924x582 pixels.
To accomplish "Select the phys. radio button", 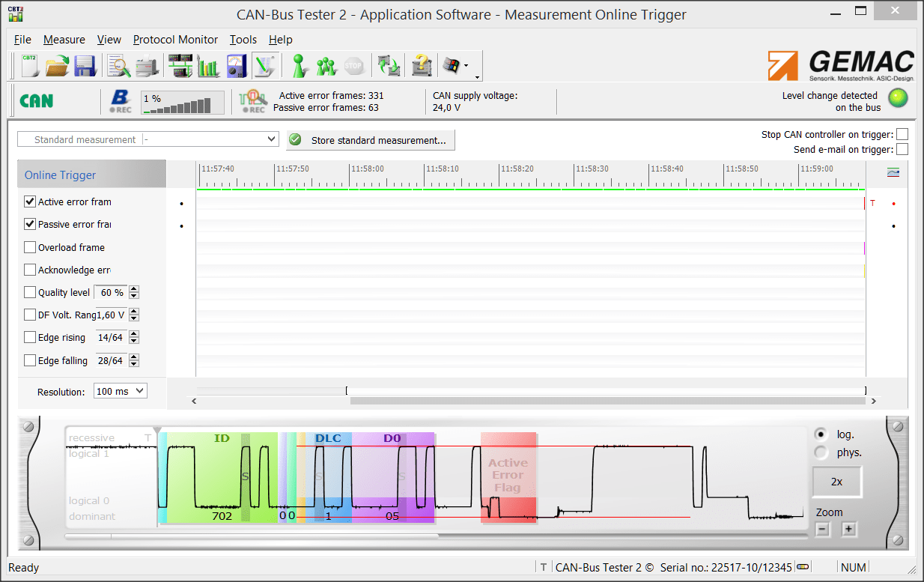I will point(821,452).
